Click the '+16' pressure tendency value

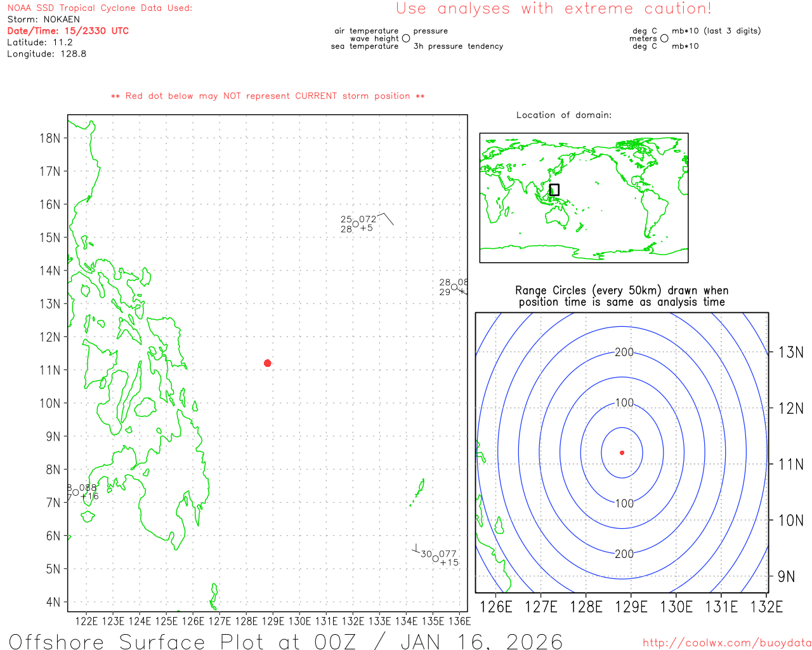coord(89,496)
